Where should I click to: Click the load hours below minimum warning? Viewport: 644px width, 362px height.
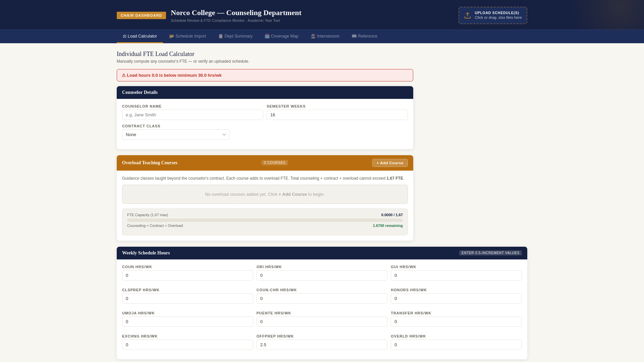coord(265,75)
